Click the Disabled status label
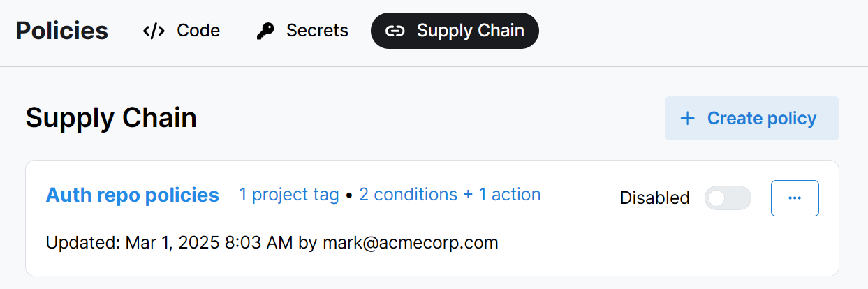 pos(654,198)
